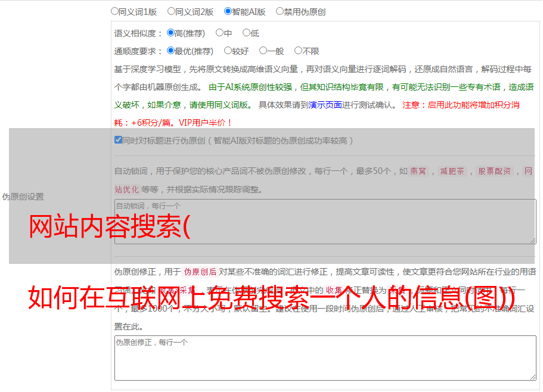Click the 伪原创设置 label
Screen dimensions: 543x392
pyautogui.click(x=23, y=197)
